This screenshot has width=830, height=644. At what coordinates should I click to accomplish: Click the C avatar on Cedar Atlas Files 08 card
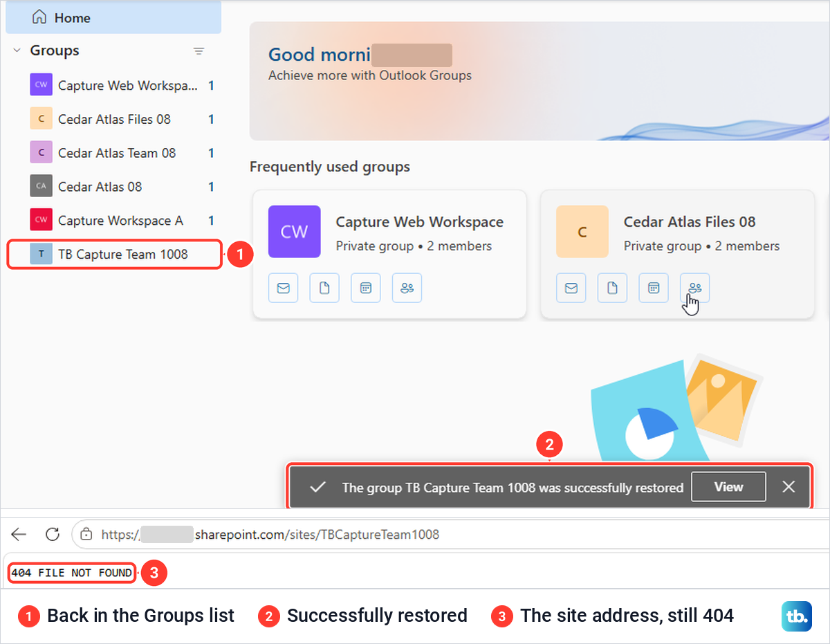click(582, 232)
